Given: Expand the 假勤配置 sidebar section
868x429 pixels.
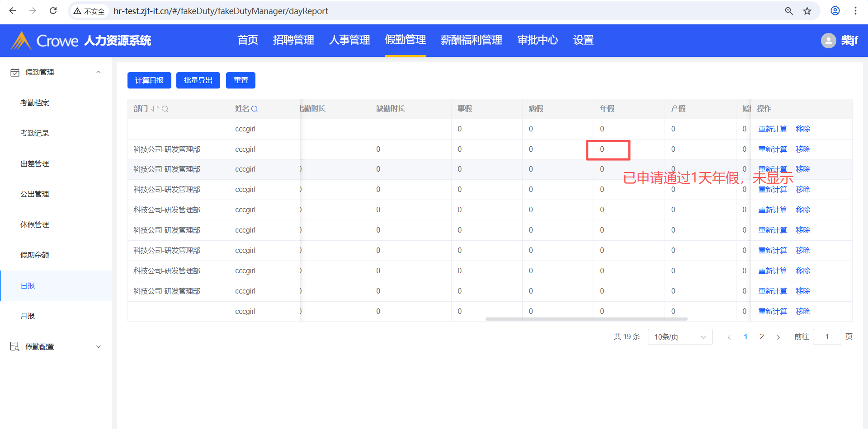Looking at the screenshot, I should click(x=99, y=347).
